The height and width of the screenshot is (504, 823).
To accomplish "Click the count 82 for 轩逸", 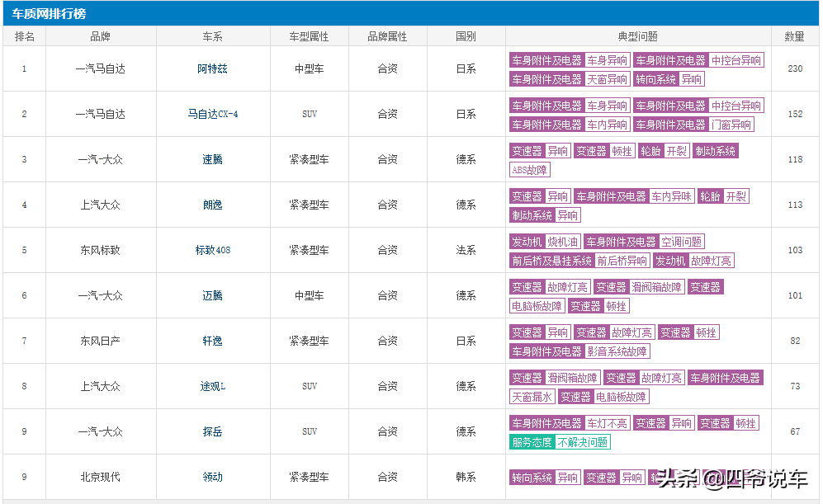I will (795, 341).
